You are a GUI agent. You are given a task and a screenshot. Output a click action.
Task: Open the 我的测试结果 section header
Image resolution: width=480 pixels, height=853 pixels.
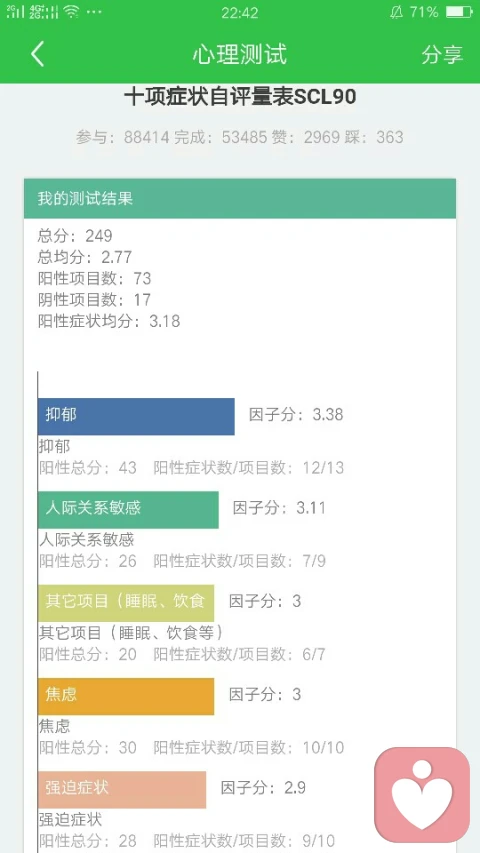coord(239,198)
